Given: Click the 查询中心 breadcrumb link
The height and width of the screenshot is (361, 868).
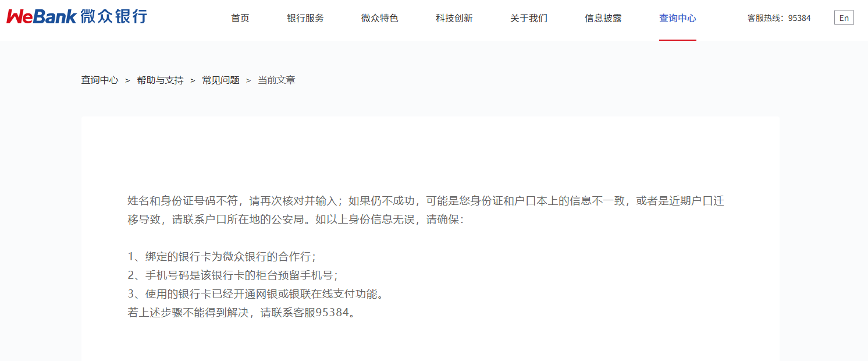Looking at the screenshot, I should (99, 80).
